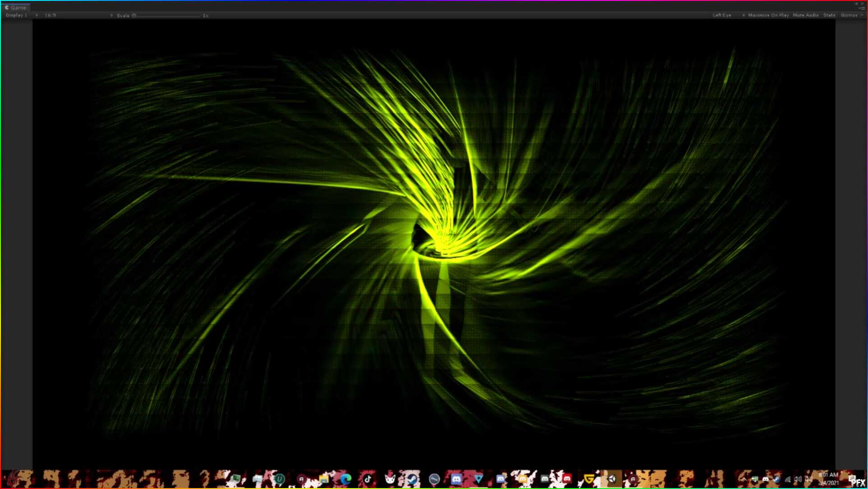Viewport: 868px width, 489px height.
Task: Open the Game panel options menu
Action: click(x=862, y=8)
